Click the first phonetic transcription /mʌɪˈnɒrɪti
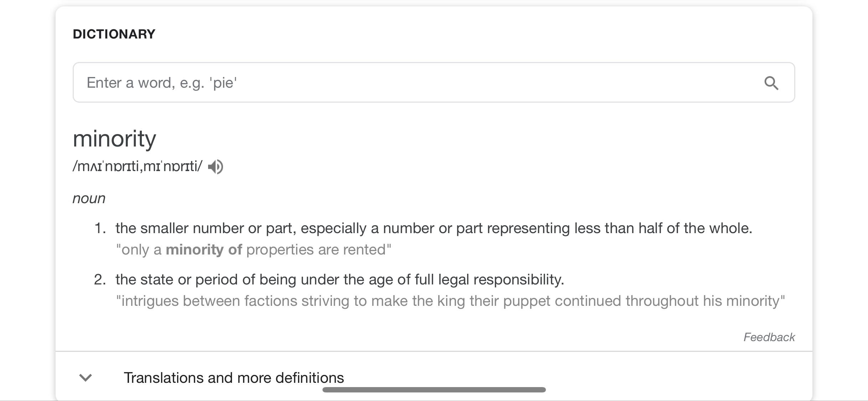 click(x=105, y=166)
